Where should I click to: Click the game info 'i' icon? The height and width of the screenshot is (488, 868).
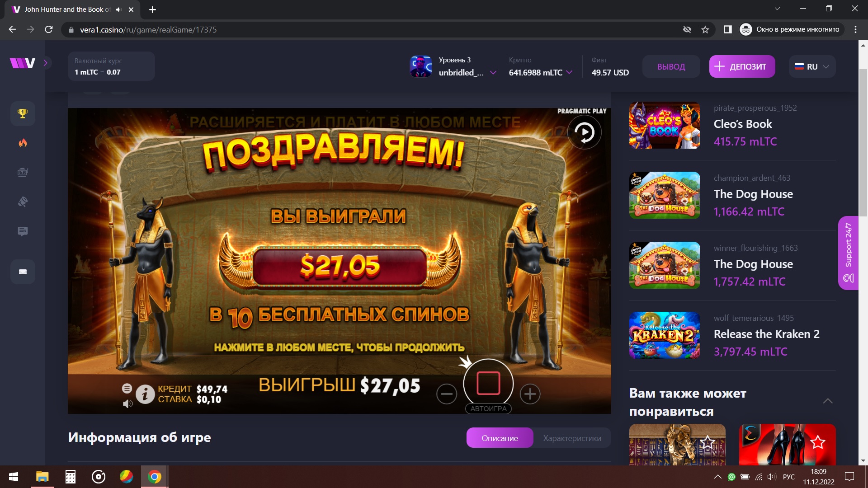point(145,394)
